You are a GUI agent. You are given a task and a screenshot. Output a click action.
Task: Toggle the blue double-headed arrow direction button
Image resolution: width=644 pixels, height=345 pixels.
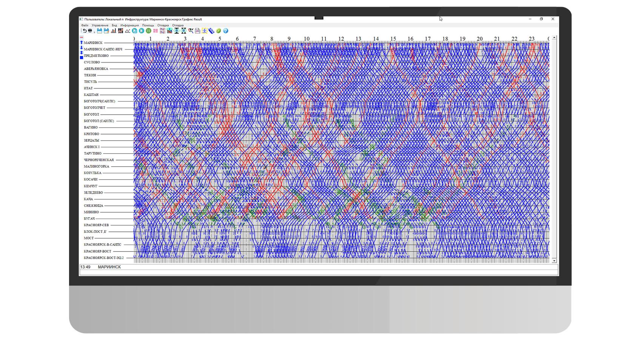point(82,53)
